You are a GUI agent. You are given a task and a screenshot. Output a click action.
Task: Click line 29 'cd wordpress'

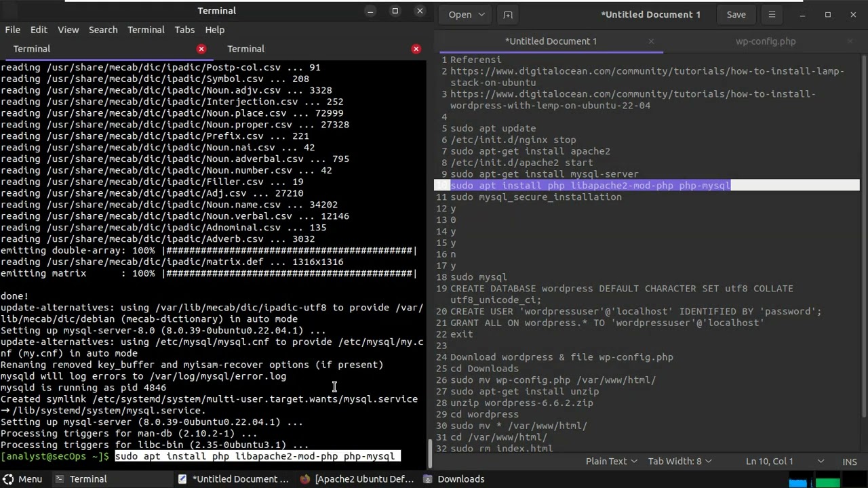(x=484, y=415)
